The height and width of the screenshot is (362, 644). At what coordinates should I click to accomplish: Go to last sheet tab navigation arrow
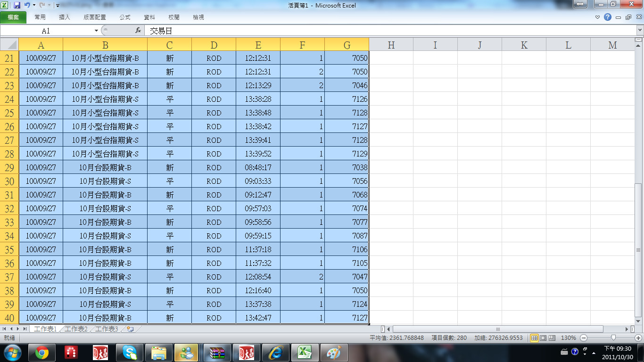25,329
